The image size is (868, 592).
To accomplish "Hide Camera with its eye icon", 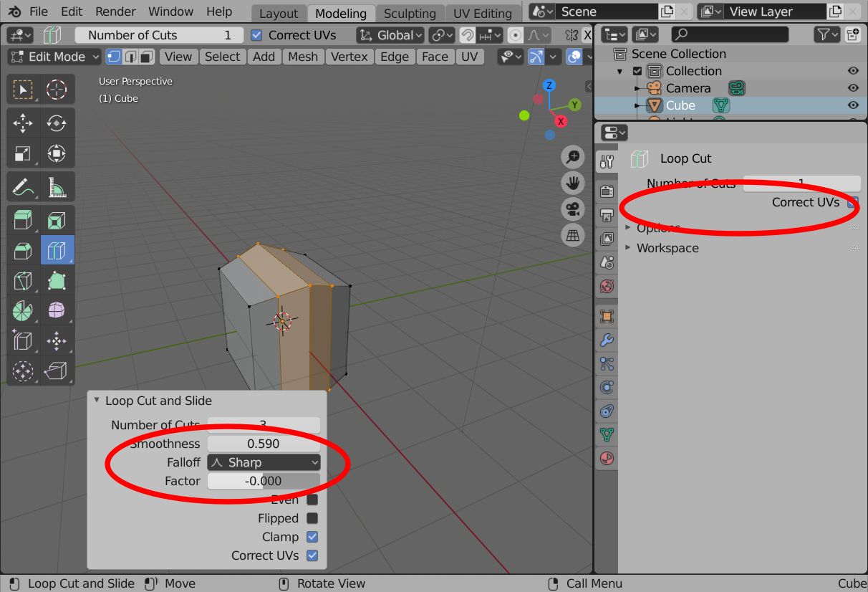I will [x=853, y=88].
